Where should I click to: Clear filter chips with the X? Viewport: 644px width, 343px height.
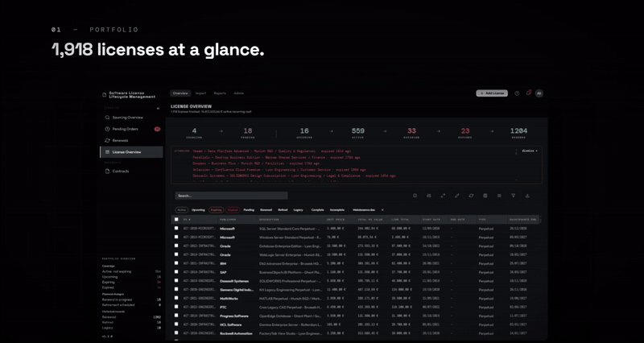pyautogui.click(x=382, y=210)
